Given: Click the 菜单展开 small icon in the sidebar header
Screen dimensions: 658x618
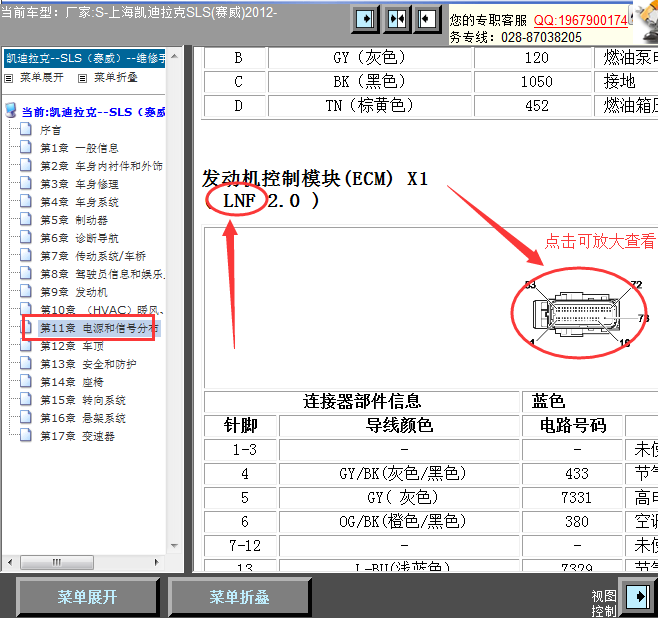Looking at the screenshot, I should pos(8,78).
